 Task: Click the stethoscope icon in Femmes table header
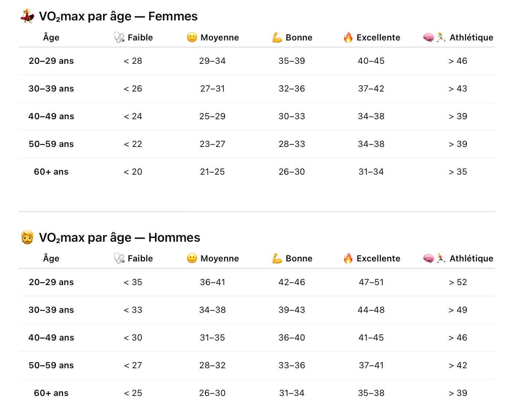point(119,37)
